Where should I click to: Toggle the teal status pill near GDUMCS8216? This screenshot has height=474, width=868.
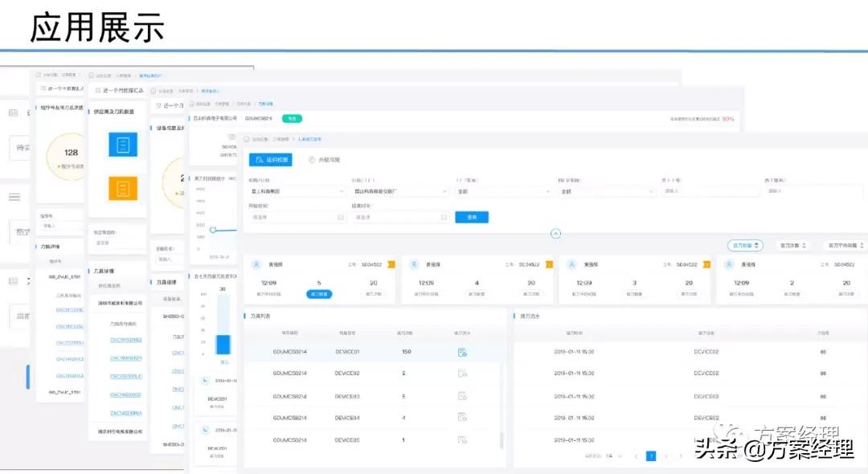pos(292,118)
